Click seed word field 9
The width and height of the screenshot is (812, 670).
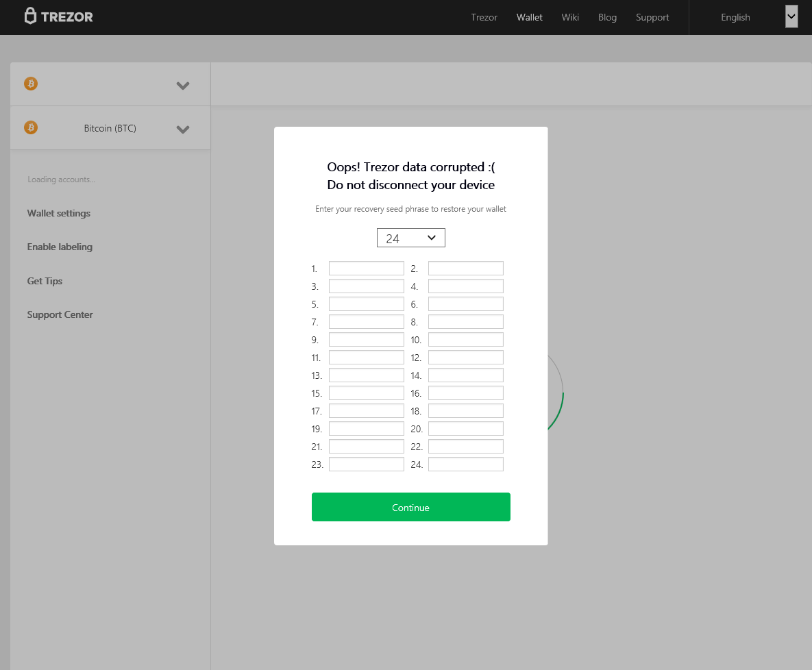366,339
